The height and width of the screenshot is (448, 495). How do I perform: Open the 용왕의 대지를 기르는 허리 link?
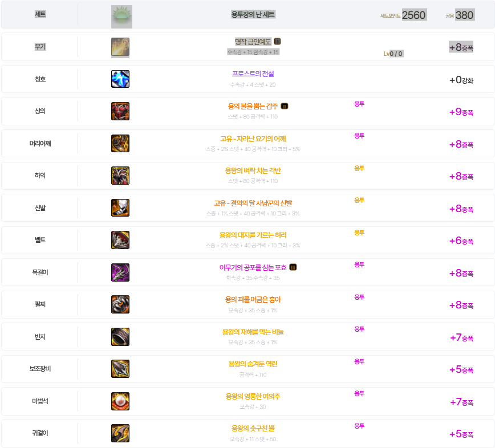[x=253, y=235]
